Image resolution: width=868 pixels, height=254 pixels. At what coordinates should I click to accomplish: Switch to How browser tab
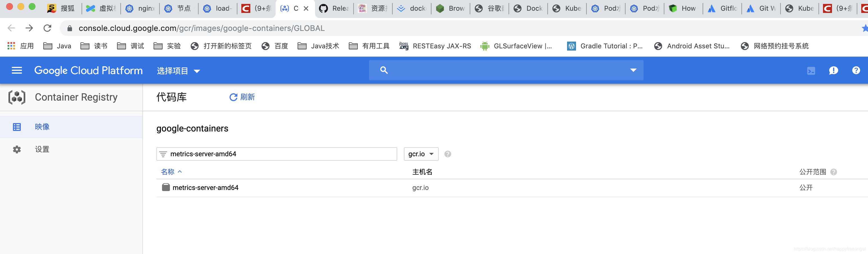(x=683, y=8)
